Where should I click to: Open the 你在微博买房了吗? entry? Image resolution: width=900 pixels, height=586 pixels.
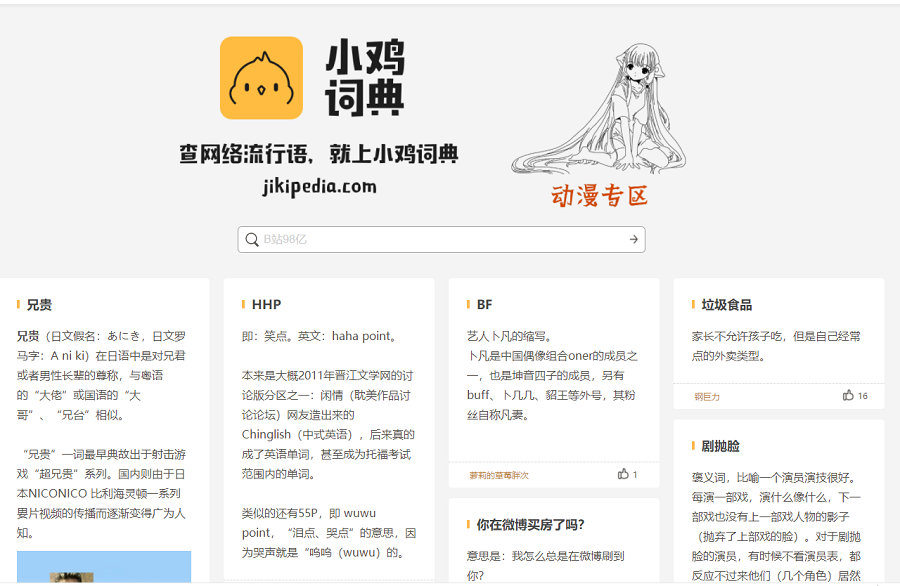point(530,525)
